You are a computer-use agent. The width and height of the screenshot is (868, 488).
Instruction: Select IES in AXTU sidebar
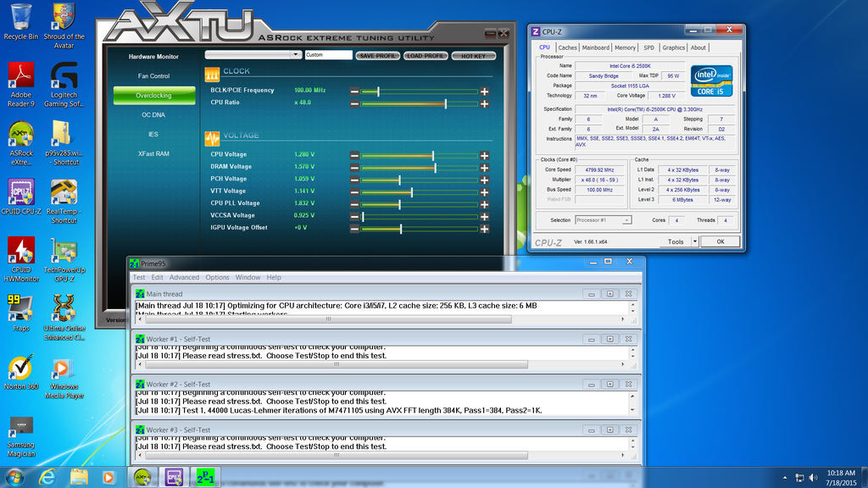pyautogui.click(x=154, y=134)
